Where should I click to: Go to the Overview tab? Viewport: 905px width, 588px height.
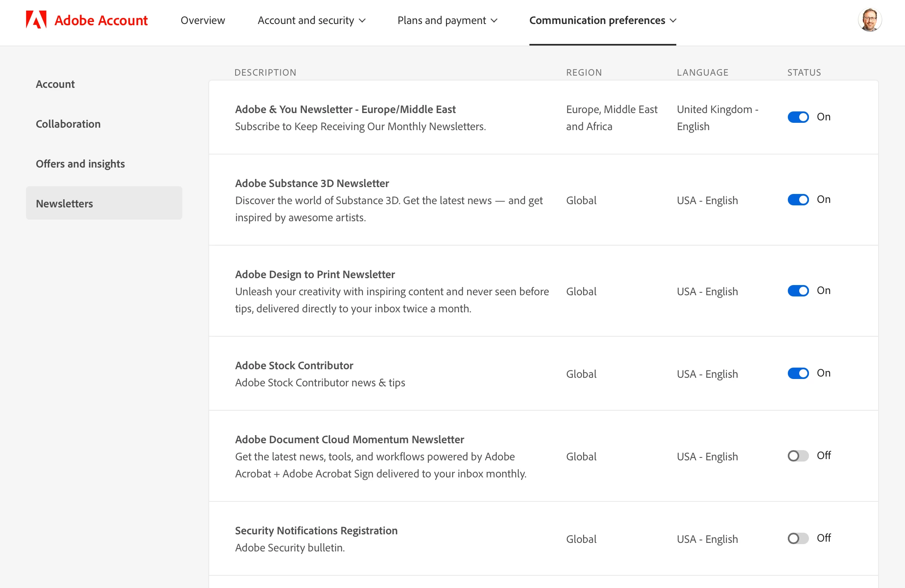pyautogui.click(x=203, y=20)
